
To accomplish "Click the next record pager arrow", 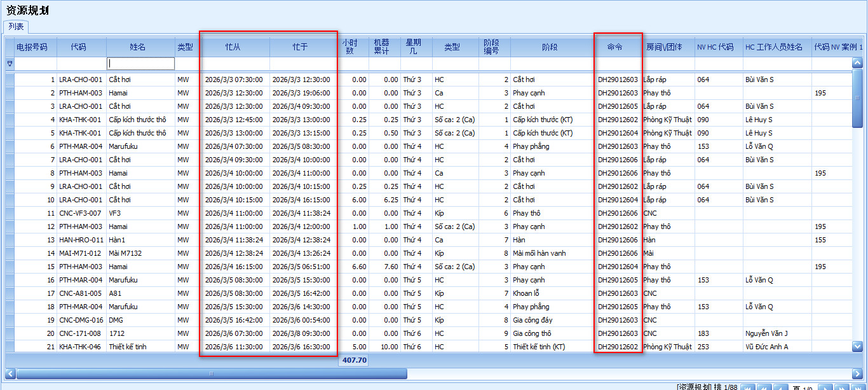I will click(824, 387).
